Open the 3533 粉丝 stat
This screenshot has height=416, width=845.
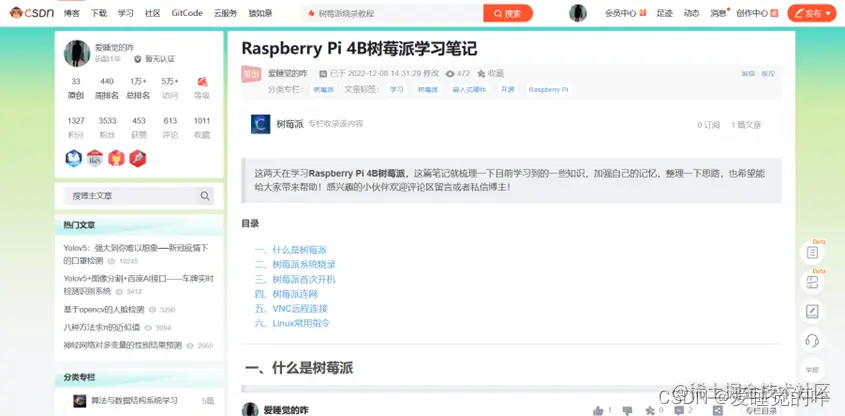click(107, 128)
